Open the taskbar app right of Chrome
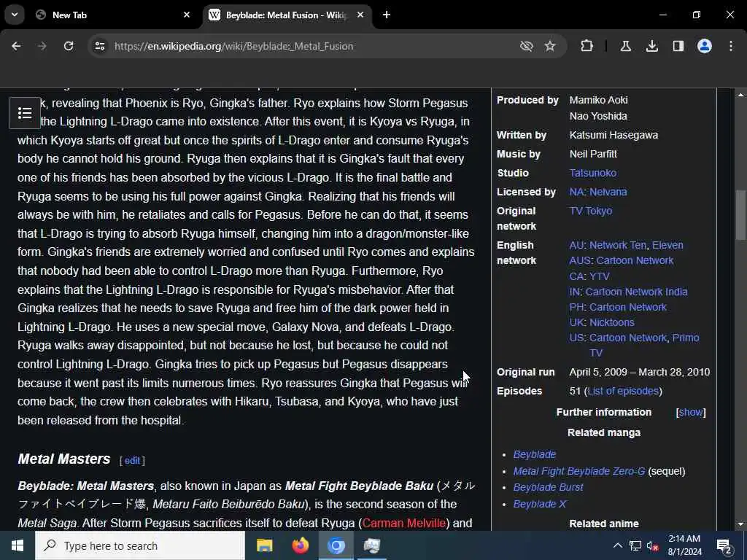 371,545
